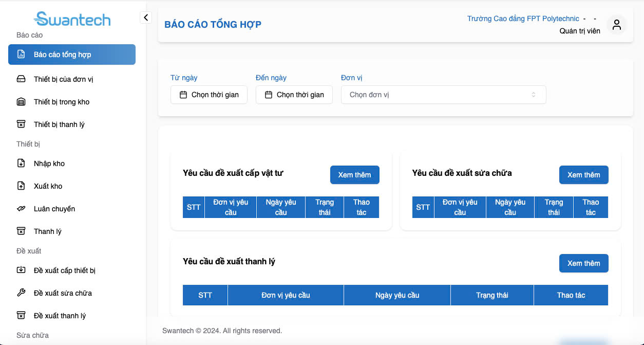The height and width of the screenshot is (345, 644).
Task: Open the Thanh lý menu item under Thiết bị
Action: pos(48,231)
